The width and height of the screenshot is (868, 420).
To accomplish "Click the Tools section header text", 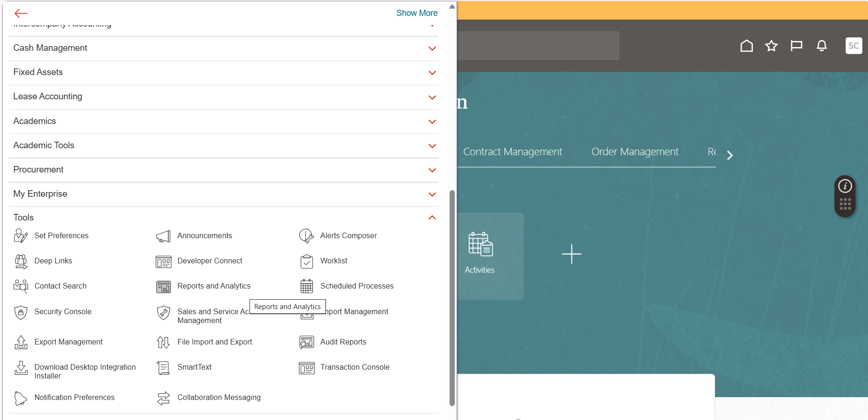I will (23, 218).
